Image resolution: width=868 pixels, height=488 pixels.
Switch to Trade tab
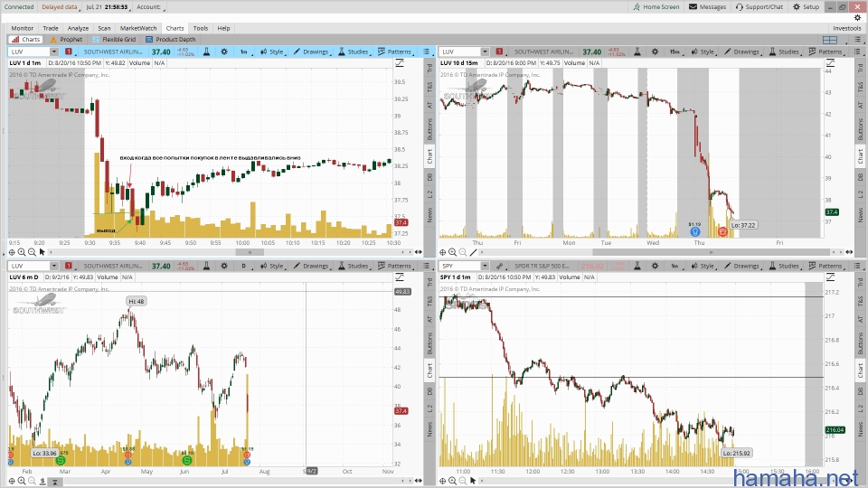51,28
